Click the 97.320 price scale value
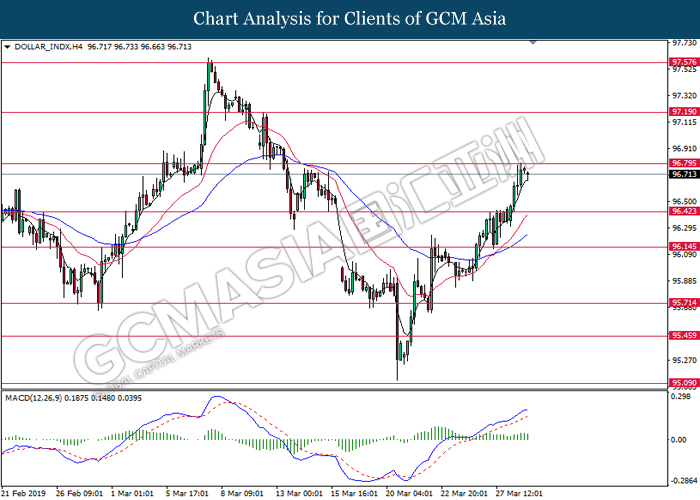The height and width of the screenshot is (500, 700). [x=684, y=96]
